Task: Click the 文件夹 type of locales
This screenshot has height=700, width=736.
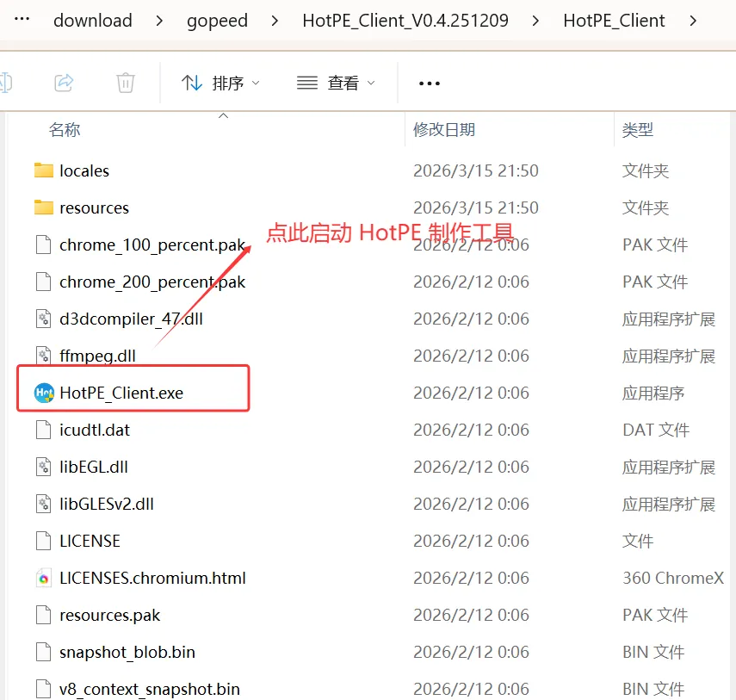Action: click(x=646, y=170)
